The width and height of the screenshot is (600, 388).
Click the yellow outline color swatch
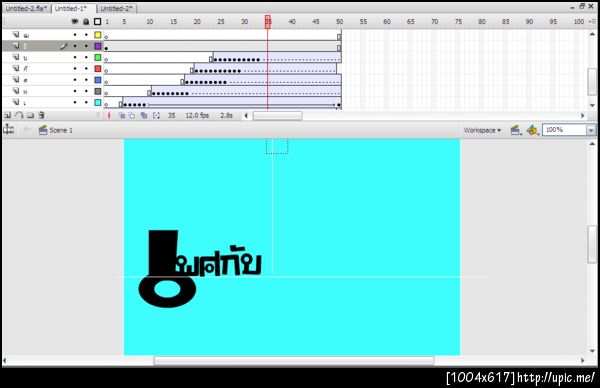tap(98, 35)
